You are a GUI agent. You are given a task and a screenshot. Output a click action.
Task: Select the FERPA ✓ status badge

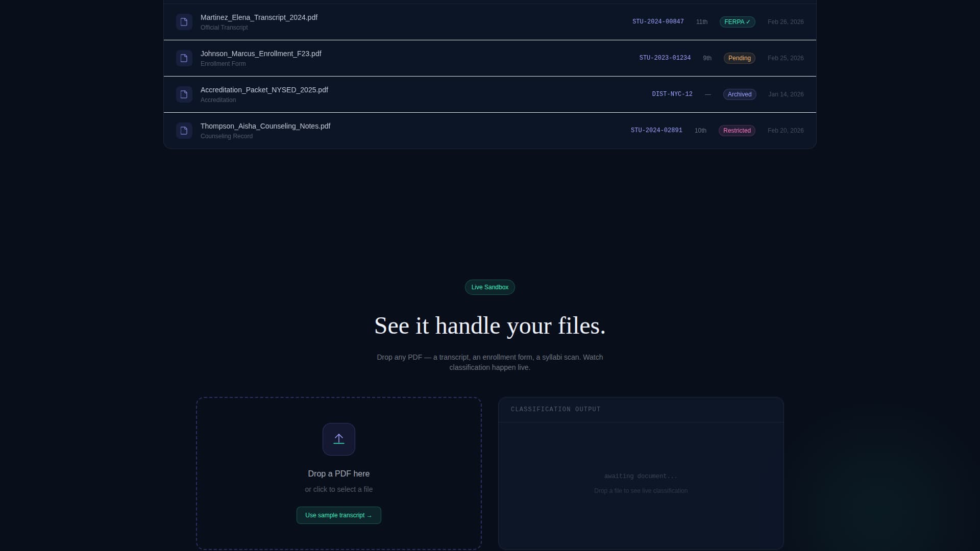point(738,22)
